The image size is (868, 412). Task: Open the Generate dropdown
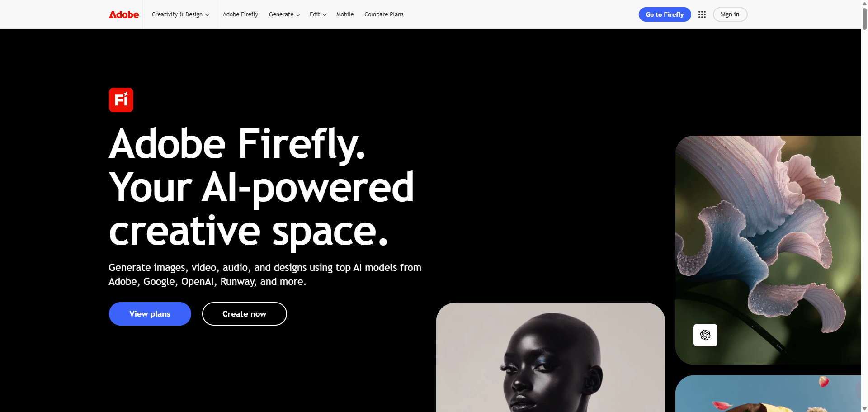click(284, 14)
